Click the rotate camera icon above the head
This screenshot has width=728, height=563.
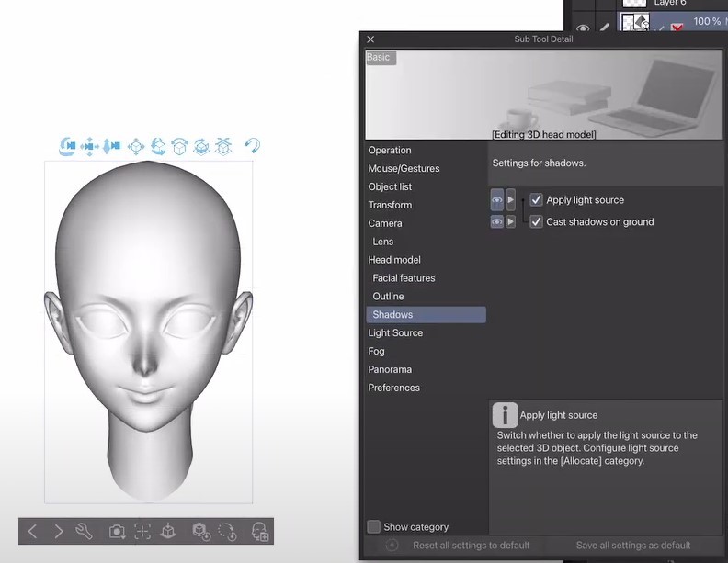pos(68,146)
